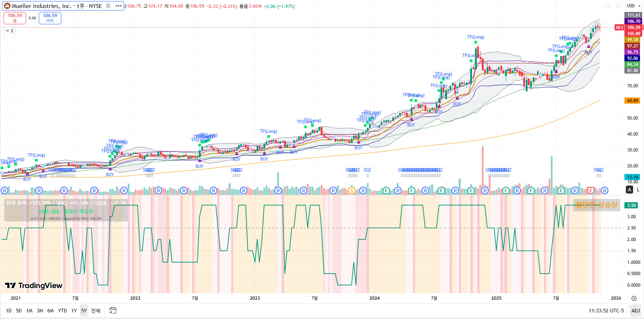644x320 pixels.
Task: Click the purple 106.70 price label
Action: pyautogui.click(x=633, y=21)
